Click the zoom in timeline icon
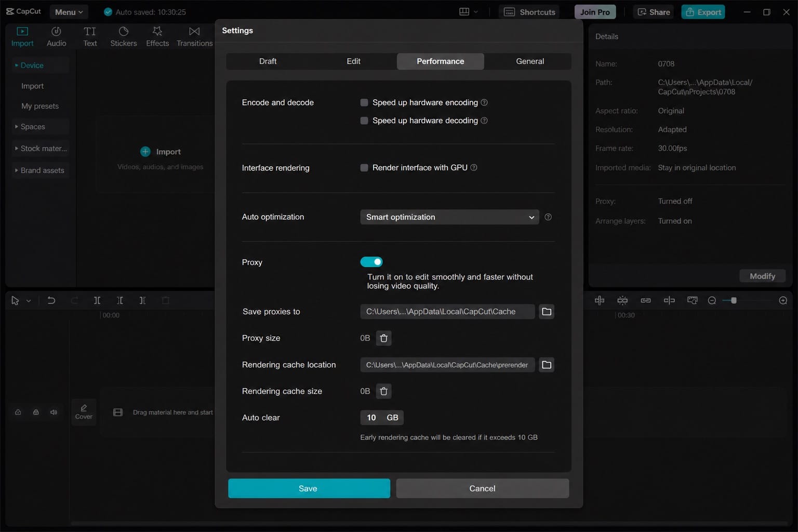This screenshot has height=532, width=798. [x=783, y=300]
